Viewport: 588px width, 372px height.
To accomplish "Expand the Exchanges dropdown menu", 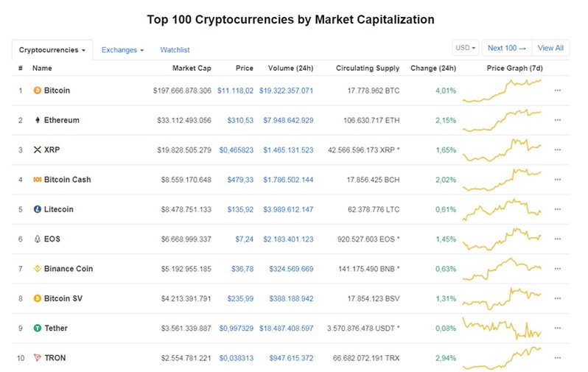I will 122,50.
